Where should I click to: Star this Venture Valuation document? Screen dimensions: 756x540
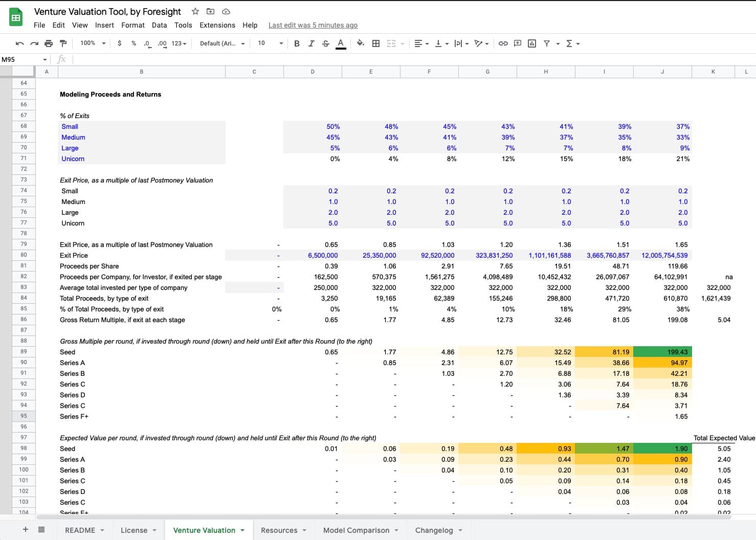[195, 11]
